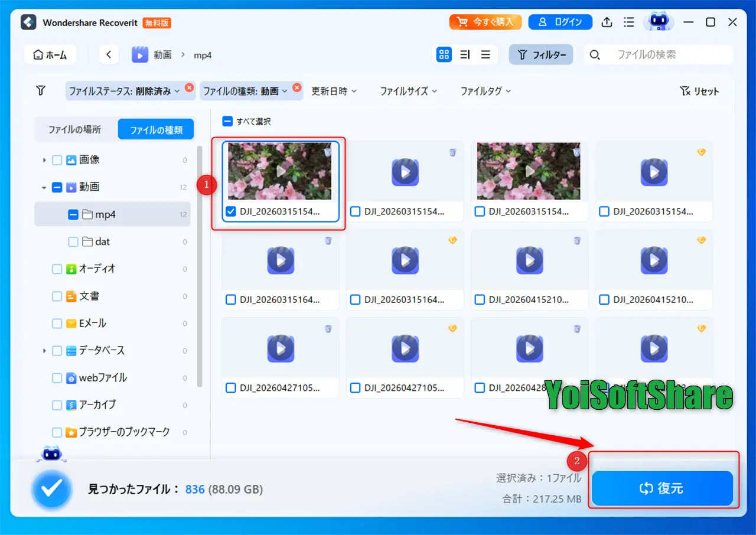Viewport: 756px width, 535px height.
Task: Open the ファイルタグ filter dropdown
Action: tap(486, 91)
